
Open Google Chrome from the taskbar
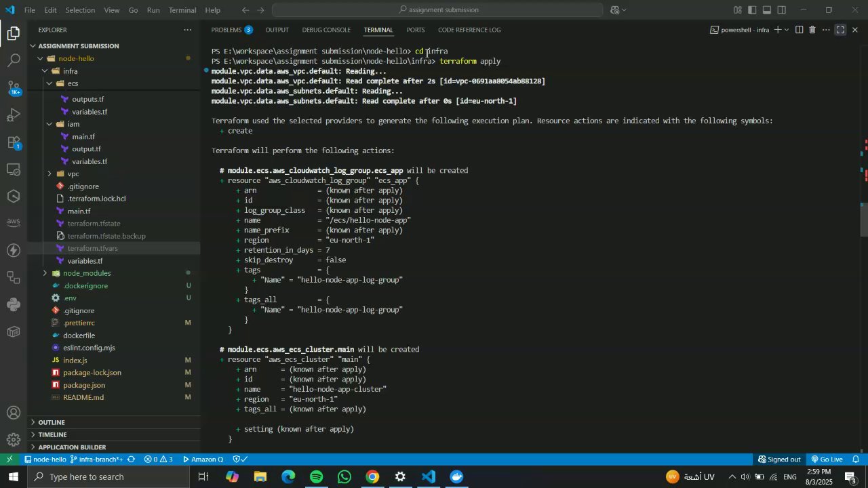(x=372, y=477)
